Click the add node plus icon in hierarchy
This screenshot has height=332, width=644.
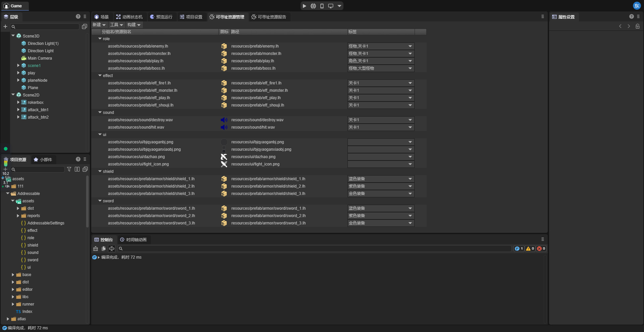(5, 26)
